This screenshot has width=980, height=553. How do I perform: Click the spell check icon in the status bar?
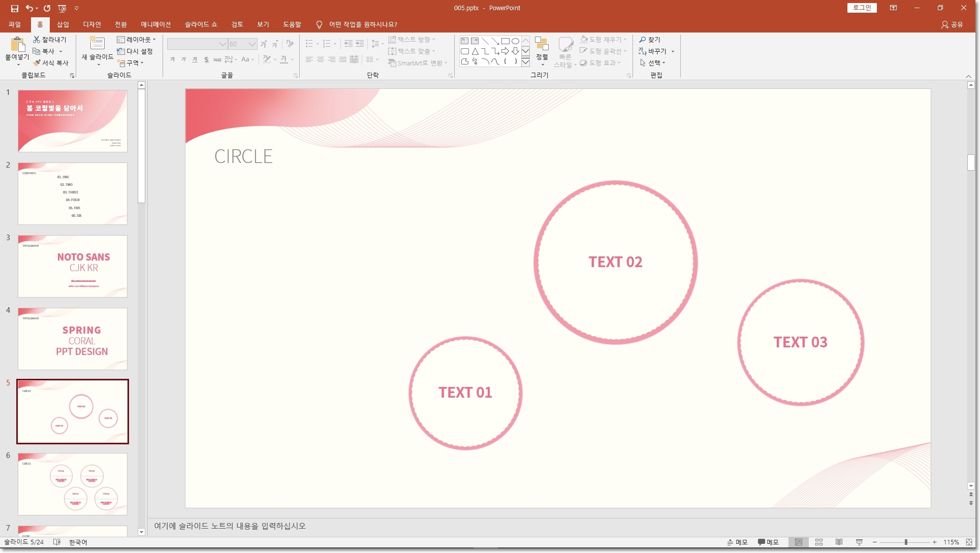[57, 542]
